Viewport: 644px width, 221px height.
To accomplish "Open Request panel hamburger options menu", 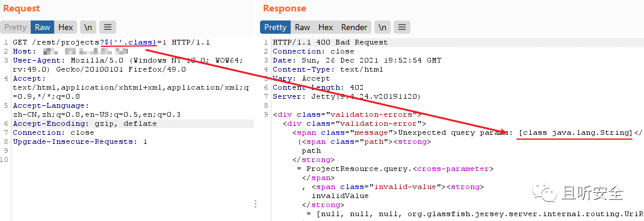I will (108, 28).
